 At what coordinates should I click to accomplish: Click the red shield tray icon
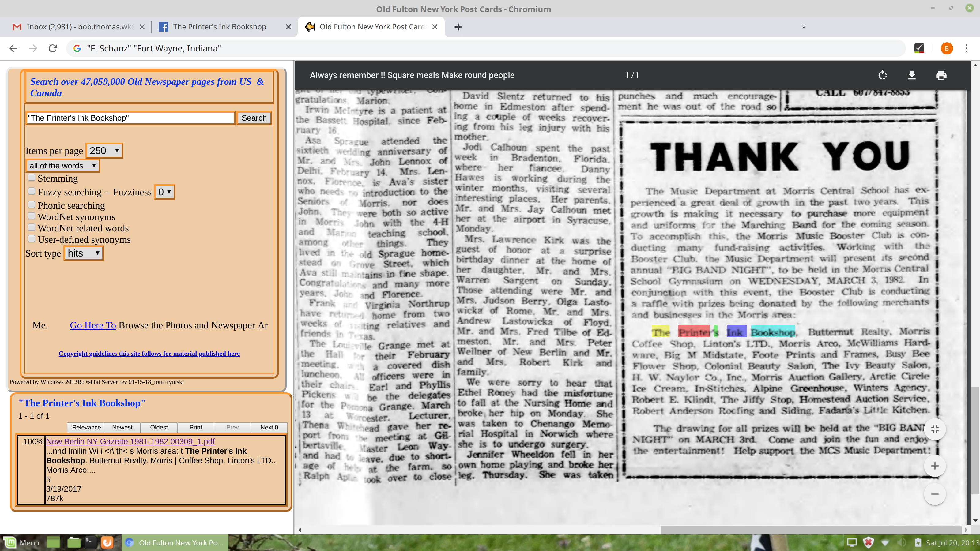point(868,543)
